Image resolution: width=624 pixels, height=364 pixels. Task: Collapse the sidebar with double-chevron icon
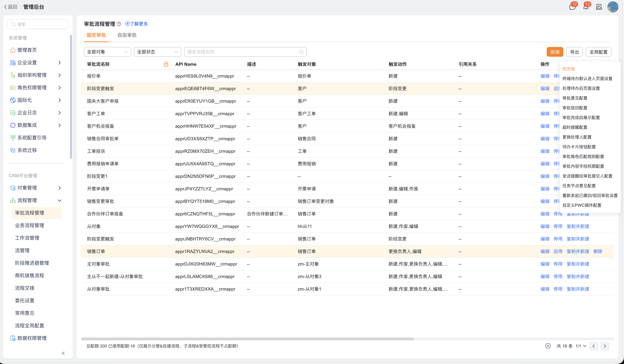click(63, 353)
